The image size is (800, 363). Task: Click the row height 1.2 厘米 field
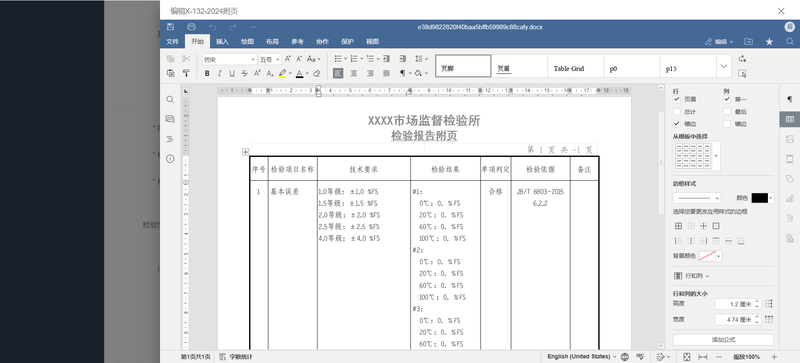(738, 304)
